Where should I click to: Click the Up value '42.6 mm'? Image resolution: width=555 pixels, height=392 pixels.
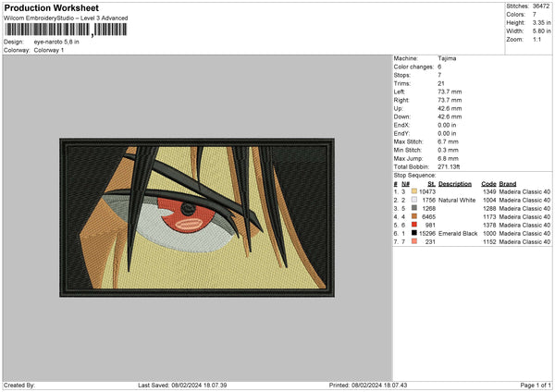450,108
